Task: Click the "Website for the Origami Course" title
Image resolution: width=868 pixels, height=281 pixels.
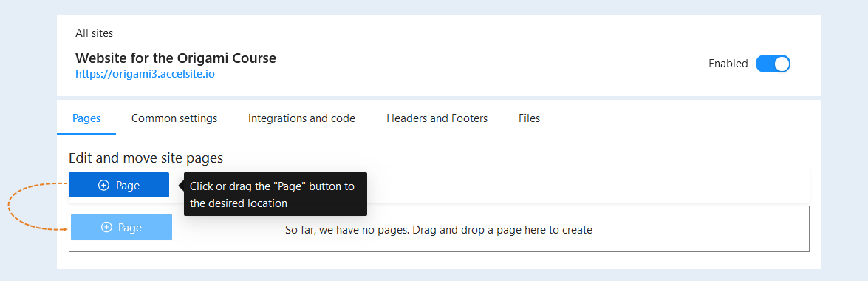Action: click(176, 58)
